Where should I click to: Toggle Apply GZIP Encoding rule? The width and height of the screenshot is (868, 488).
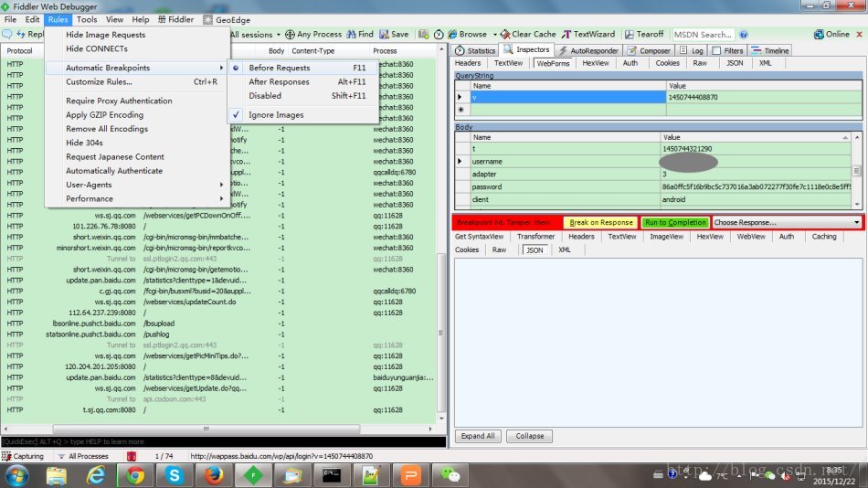pos(137,114)
